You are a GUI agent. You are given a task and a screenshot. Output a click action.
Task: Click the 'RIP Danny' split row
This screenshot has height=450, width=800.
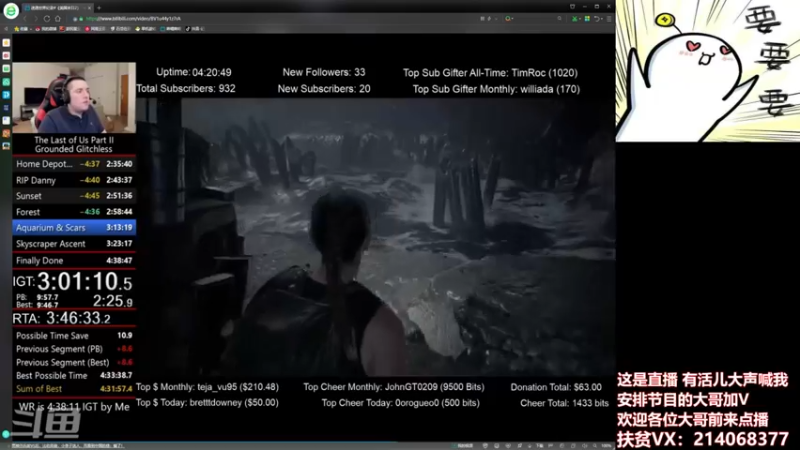(74, 180)
